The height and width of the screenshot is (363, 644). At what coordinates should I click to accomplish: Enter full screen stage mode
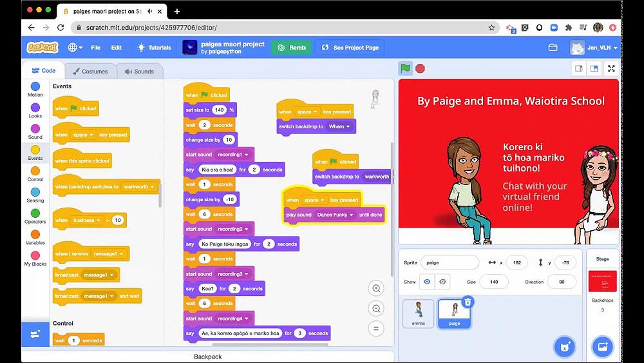pyautogui.click(x=611, y=68)
